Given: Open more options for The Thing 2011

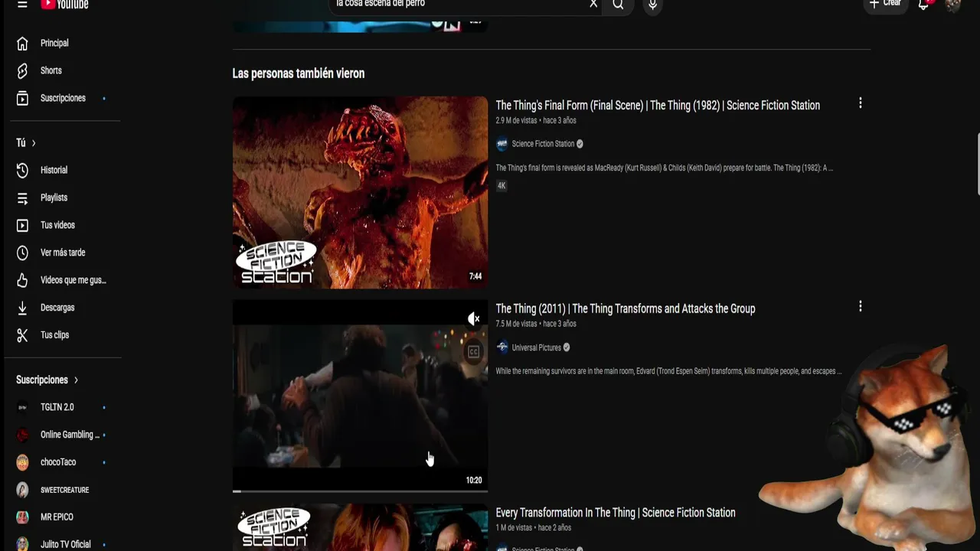Looking at the screenshot, I should [861, 306].
